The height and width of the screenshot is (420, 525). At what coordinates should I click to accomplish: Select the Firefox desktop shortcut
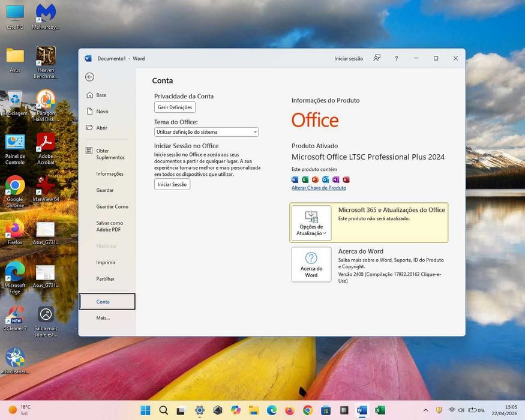tap(15, 232)
